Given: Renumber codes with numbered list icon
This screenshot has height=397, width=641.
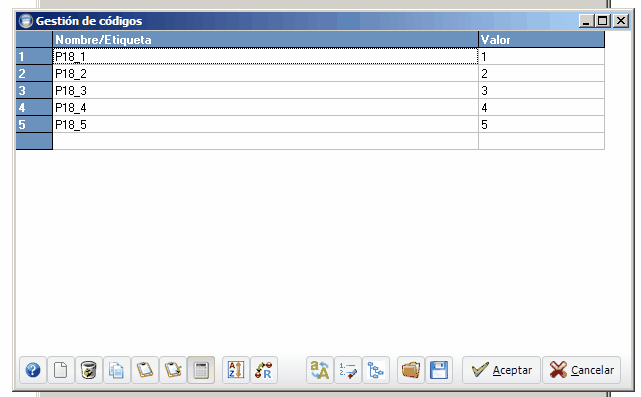Looking at the screenshot, I should coord(348,370).
